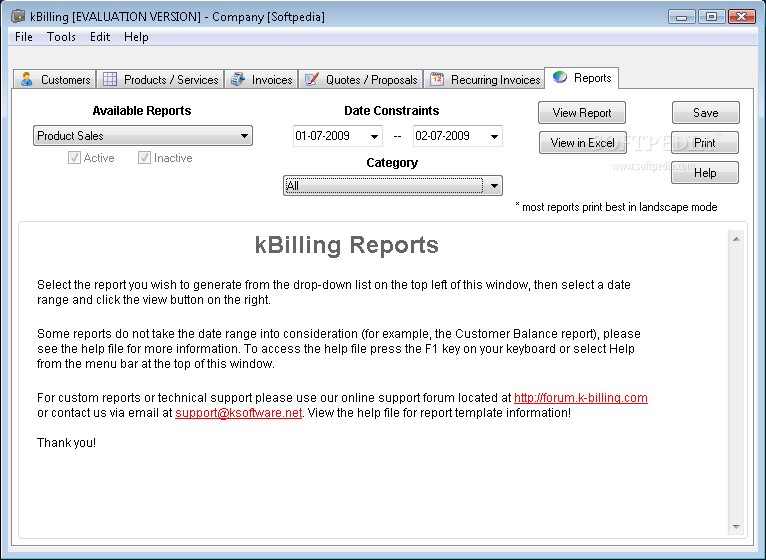Switch to the Invoices tab
Image resolution: width=766 pixels, height=560 pixels.
coord(261,79)
